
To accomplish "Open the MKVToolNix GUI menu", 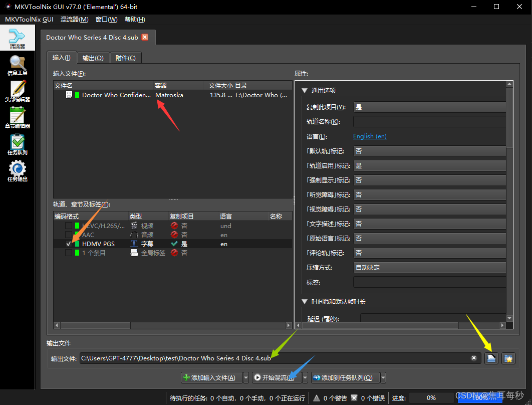I will coord(29,20).
